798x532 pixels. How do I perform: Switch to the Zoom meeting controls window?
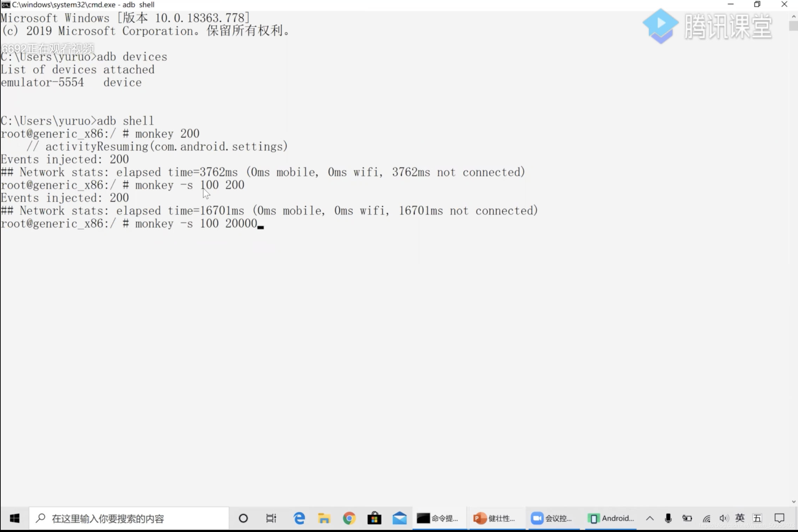(x=552, y=518)
